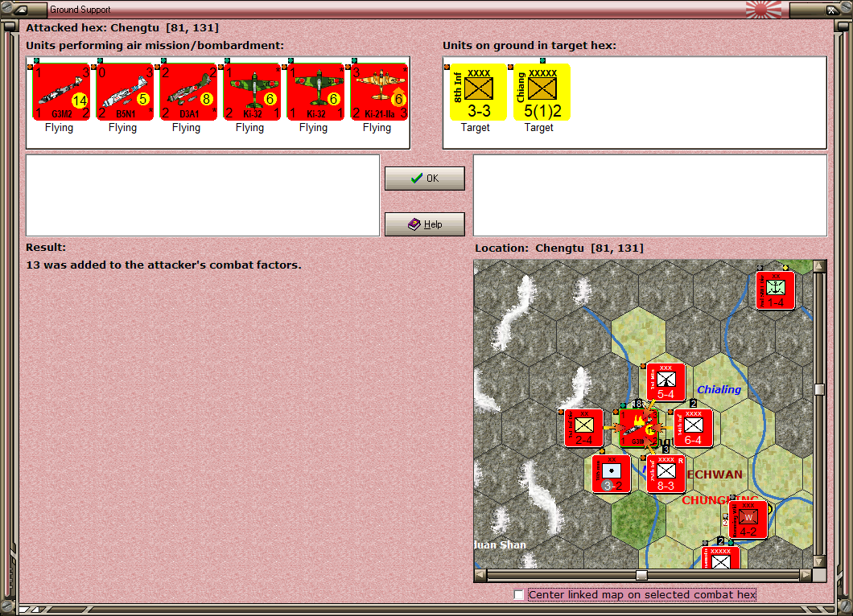The height and width of the screenshot is (616, 853).
Task: Click the XXXXX army group counter at map bottom
Action: click(721, 558)
